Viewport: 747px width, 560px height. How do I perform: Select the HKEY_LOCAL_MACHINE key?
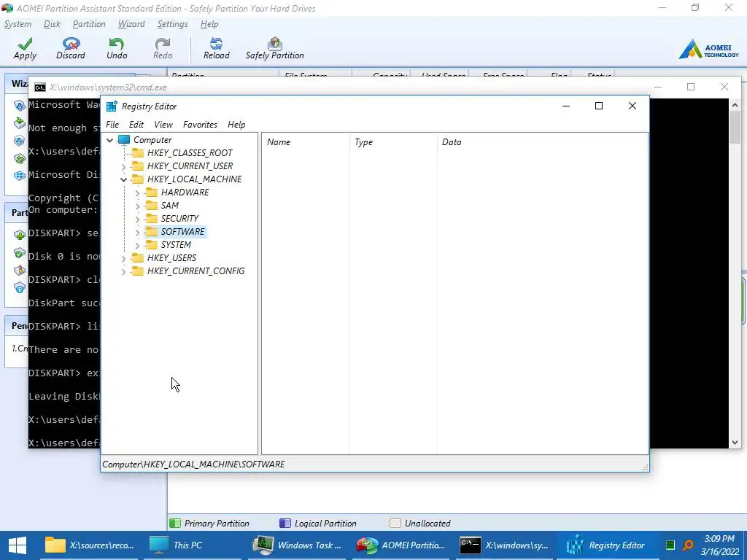[194, 179]
